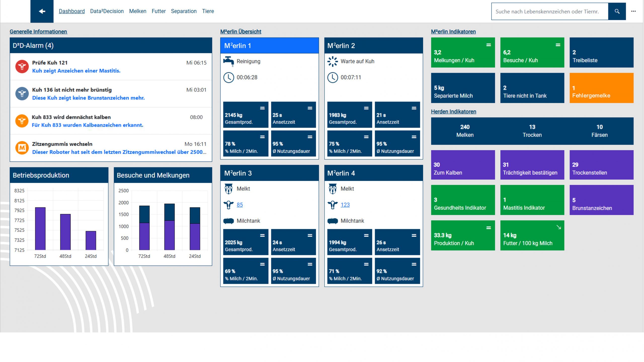Click the back arrow button
The width and height of the screenshot is (644, 362).
[x=42, y=11]
